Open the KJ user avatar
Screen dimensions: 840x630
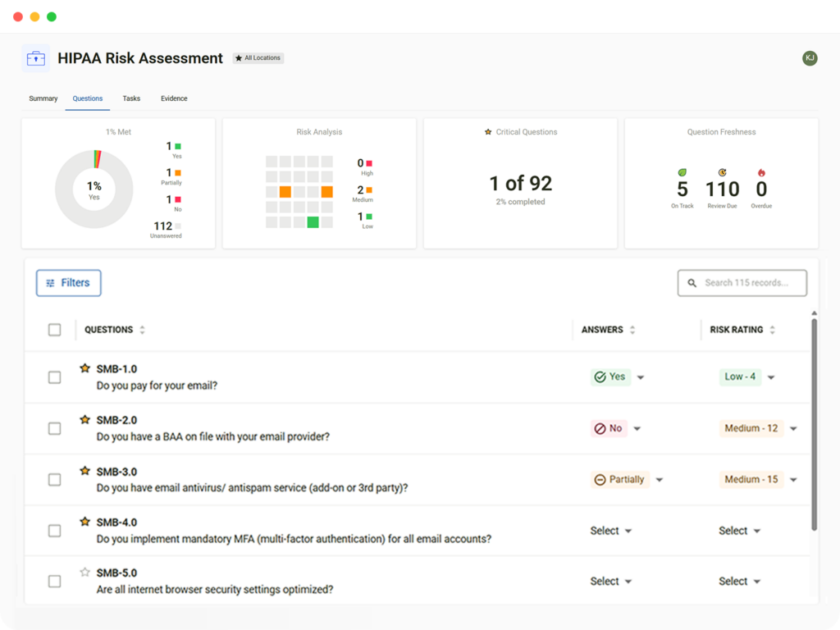point(810,58)
